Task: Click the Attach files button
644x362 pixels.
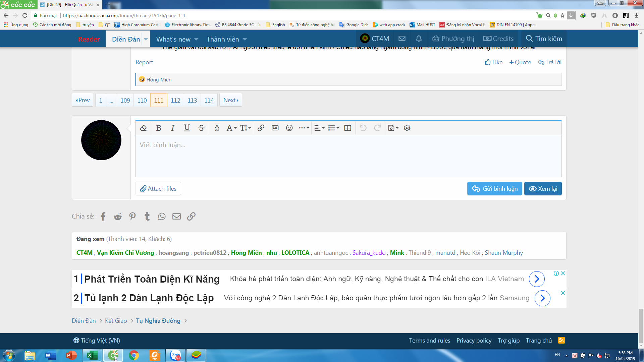Action: click(x=158, y=189)
